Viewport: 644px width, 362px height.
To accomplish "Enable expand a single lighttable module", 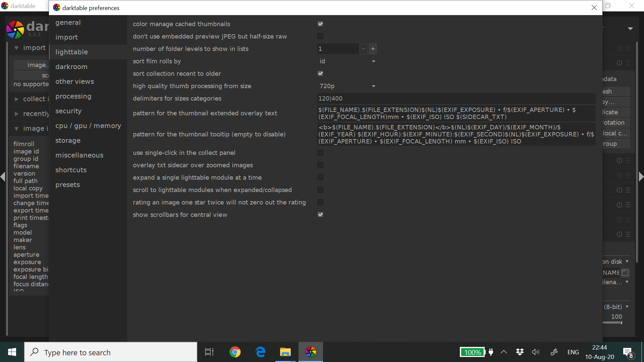I will click(x=320, y=177).
